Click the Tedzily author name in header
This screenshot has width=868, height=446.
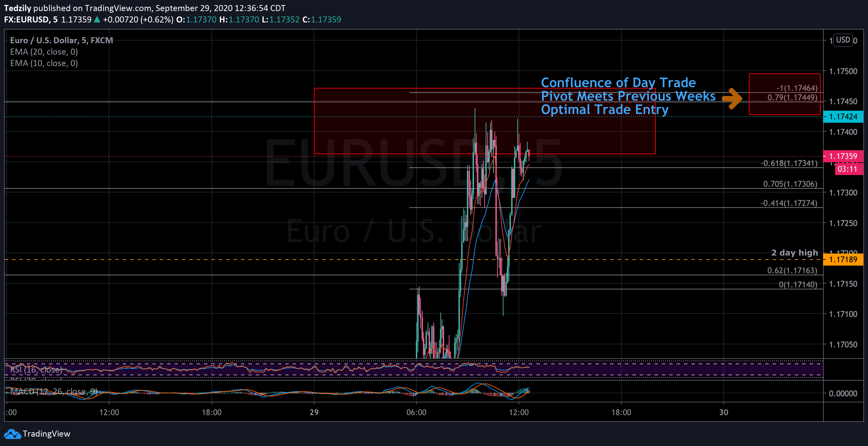tap(17, 8)
